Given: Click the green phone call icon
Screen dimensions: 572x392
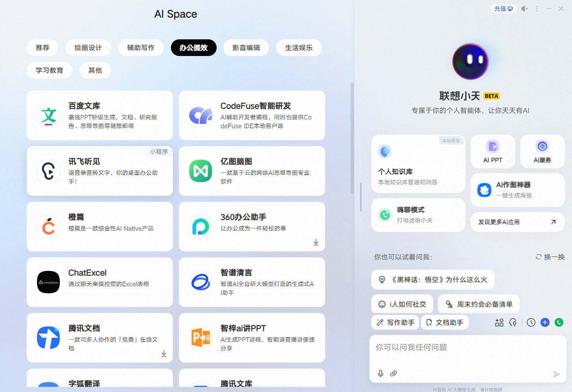Looking at the screenshot, I should (559, 322).
